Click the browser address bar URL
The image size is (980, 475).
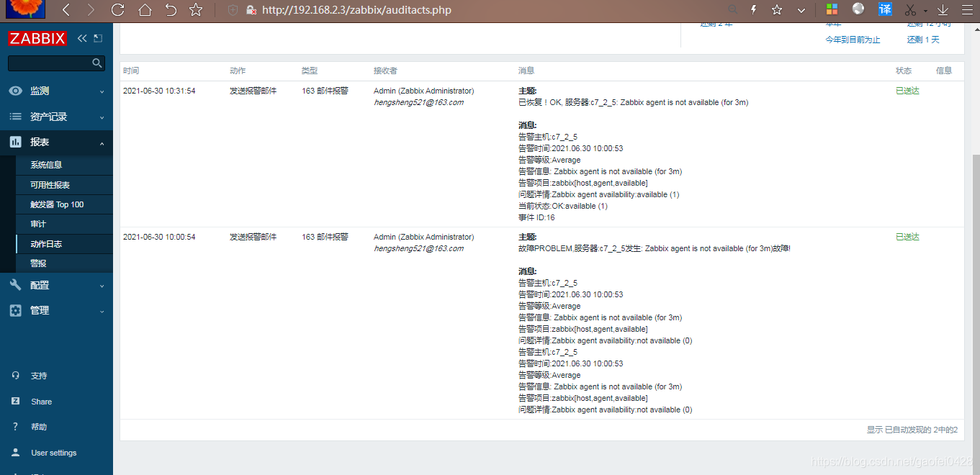pos(356,10)
